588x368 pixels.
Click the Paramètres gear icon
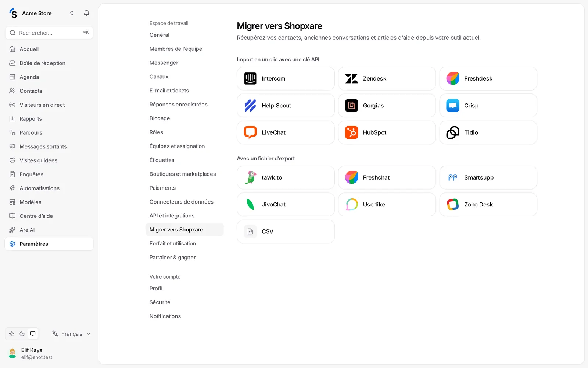click(x=12, y=244)
